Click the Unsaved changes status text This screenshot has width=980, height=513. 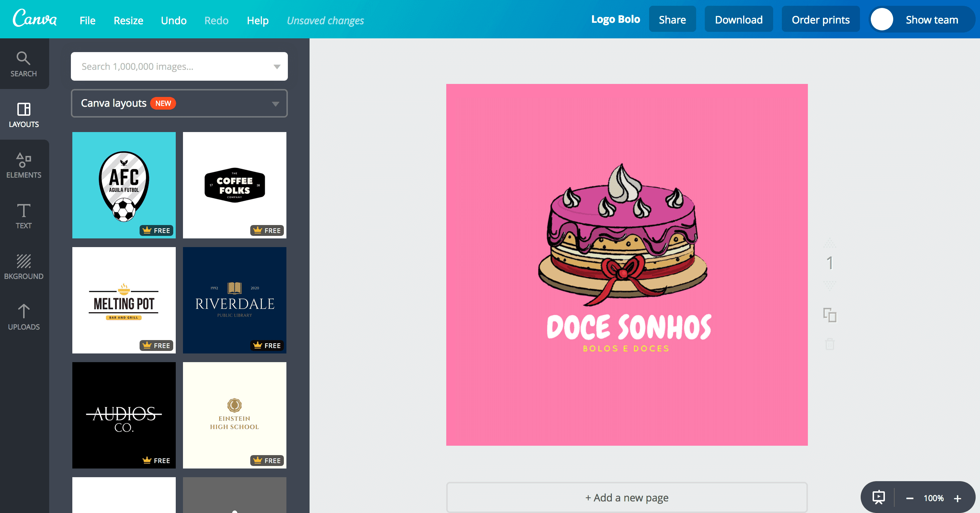[325, 21]
